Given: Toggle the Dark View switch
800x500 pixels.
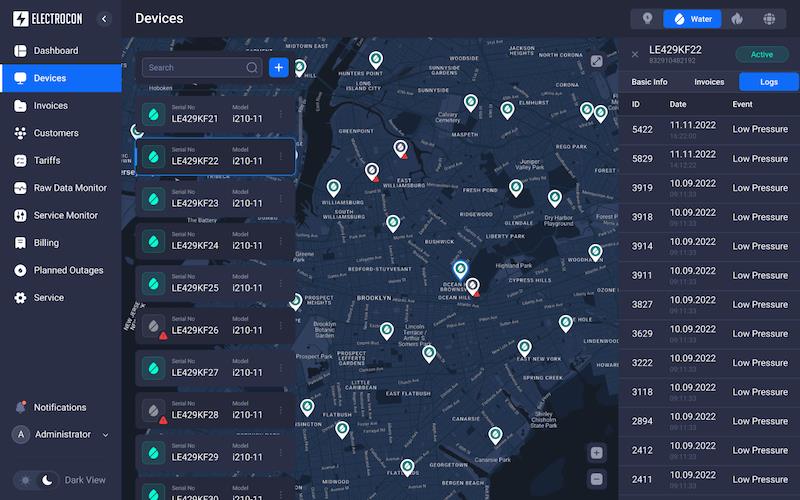Looking at the screenshot, I should 37,480.
